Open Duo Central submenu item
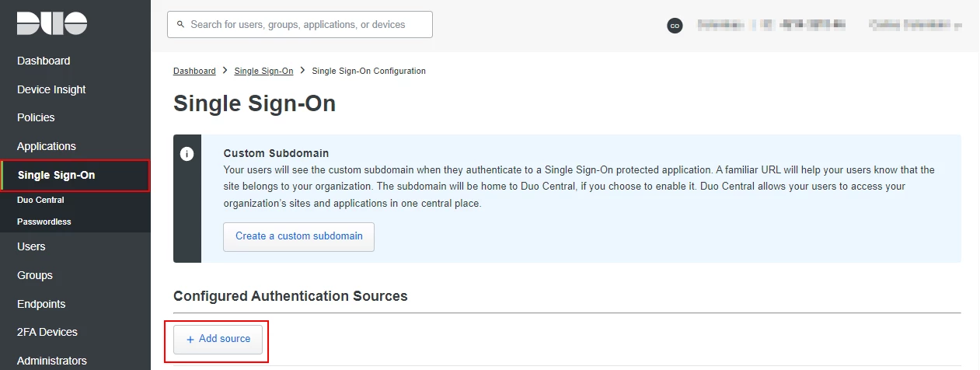The image size is (980, 370). click(40, 200)
